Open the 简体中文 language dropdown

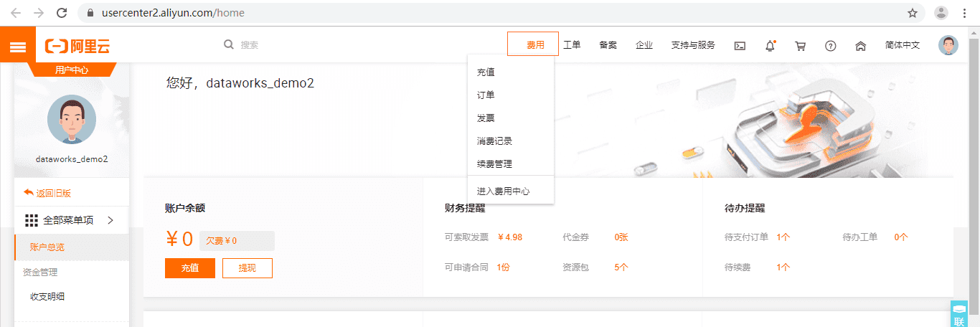click(x=902, y=45)
